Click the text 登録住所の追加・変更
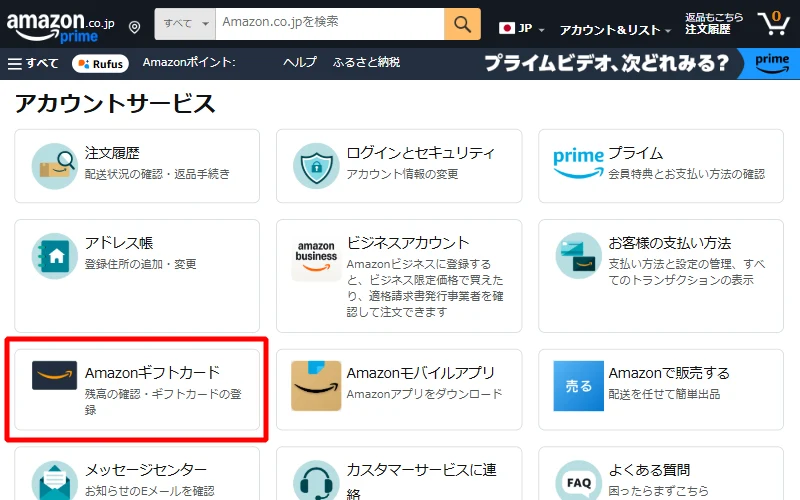 [140, 264]
